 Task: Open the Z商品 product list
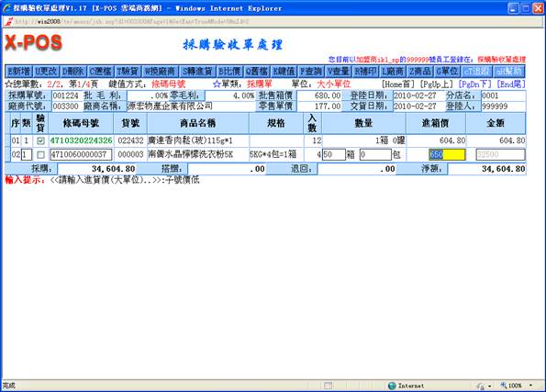click(419, 72)
